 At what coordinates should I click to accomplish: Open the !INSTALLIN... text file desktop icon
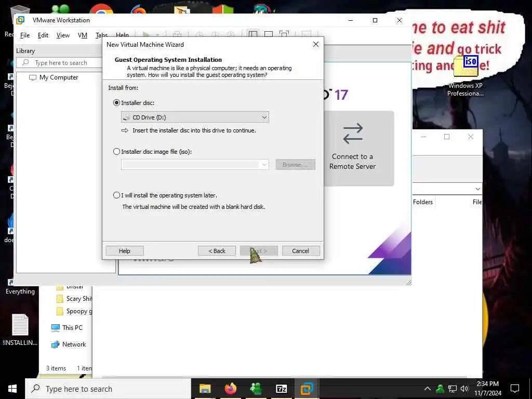click(x=20, y=329)
